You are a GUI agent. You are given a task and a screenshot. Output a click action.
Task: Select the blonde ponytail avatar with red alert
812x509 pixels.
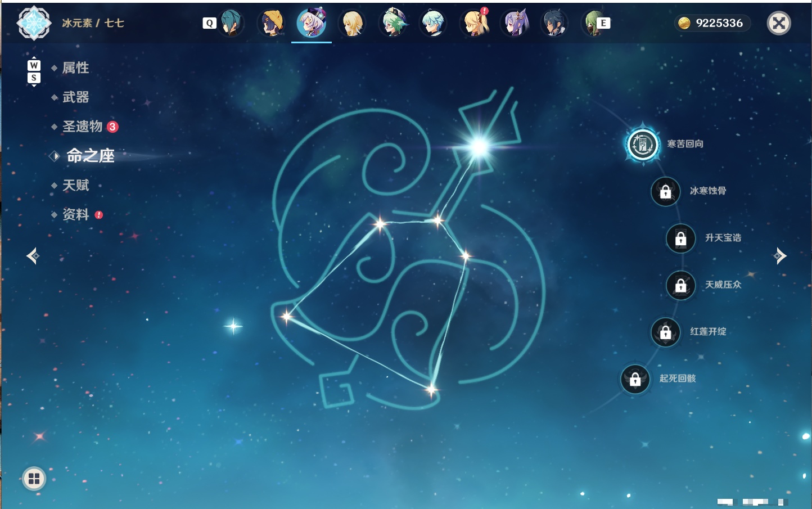[475, 23]
